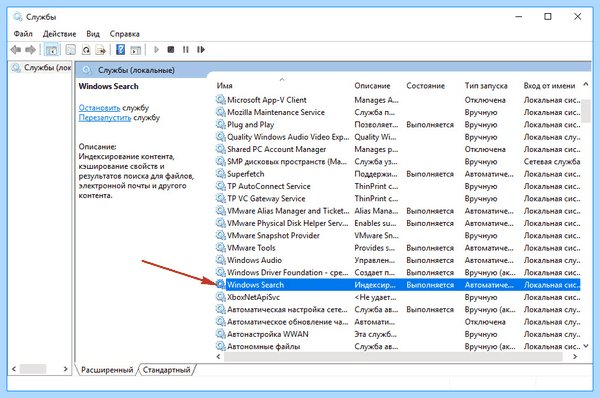
Task: Click the Остановить service link
Action: (99, 108)
